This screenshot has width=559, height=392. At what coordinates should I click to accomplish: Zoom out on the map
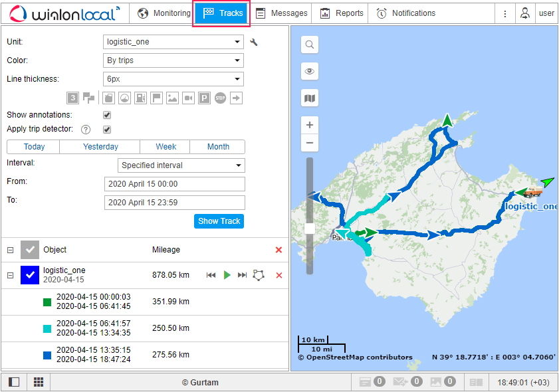[x=310, y=143]
